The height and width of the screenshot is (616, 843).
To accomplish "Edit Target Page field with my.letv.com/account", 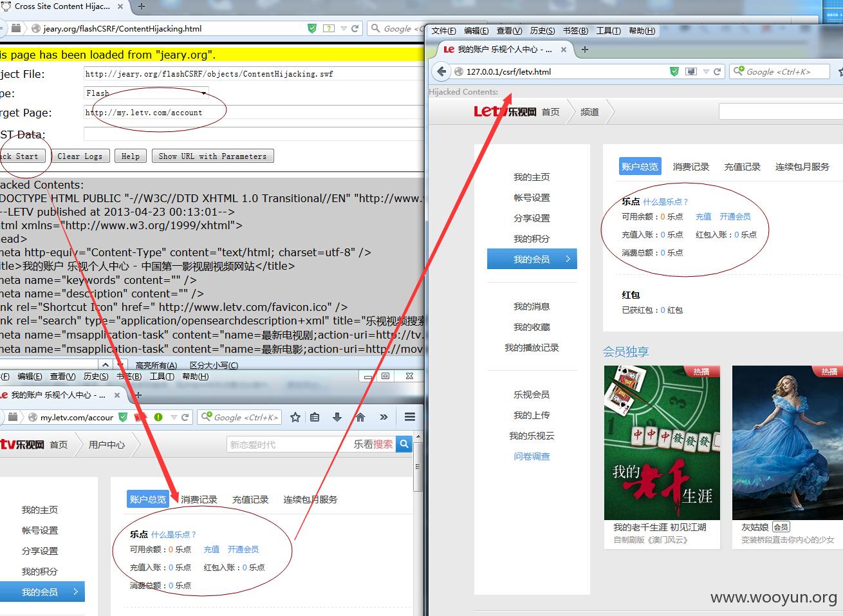I will pos(253,113).
